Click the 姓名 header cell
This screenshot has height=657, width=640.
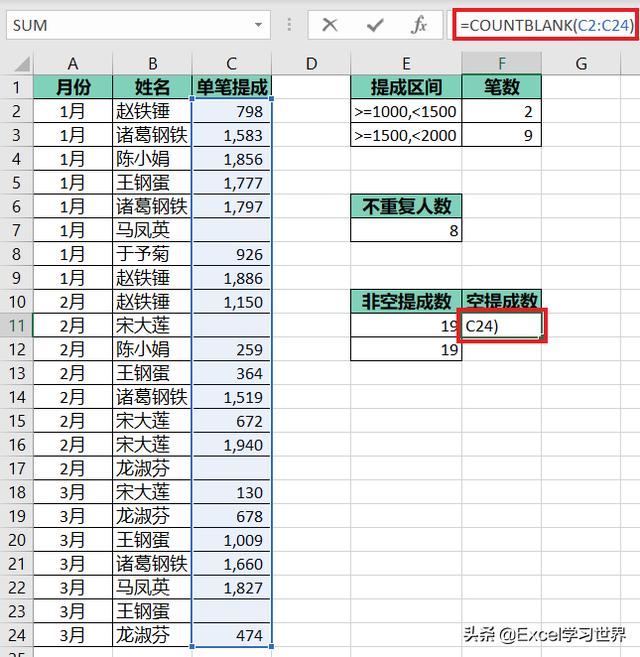pyautogui.click(x=153, y=87)
